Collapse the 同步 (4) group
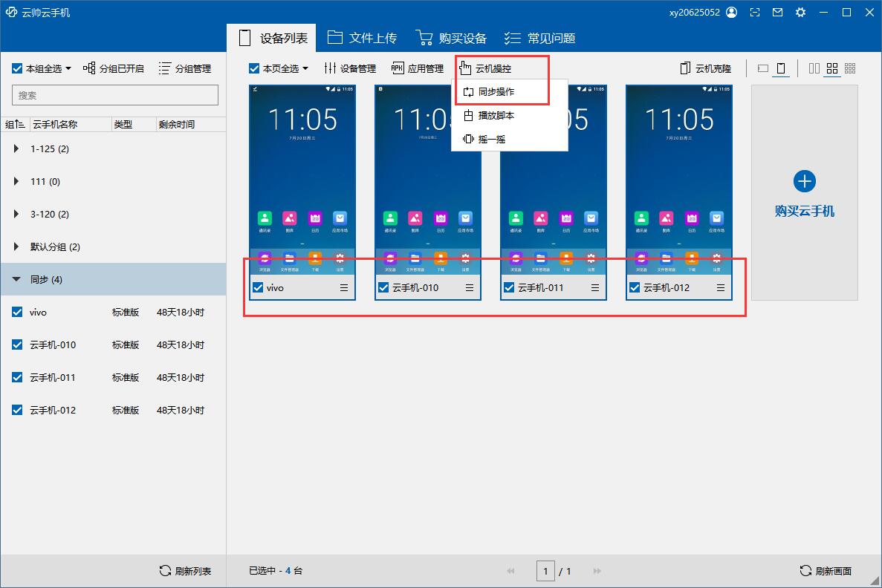Screen dimensions: 882x588 click(16, 279)
